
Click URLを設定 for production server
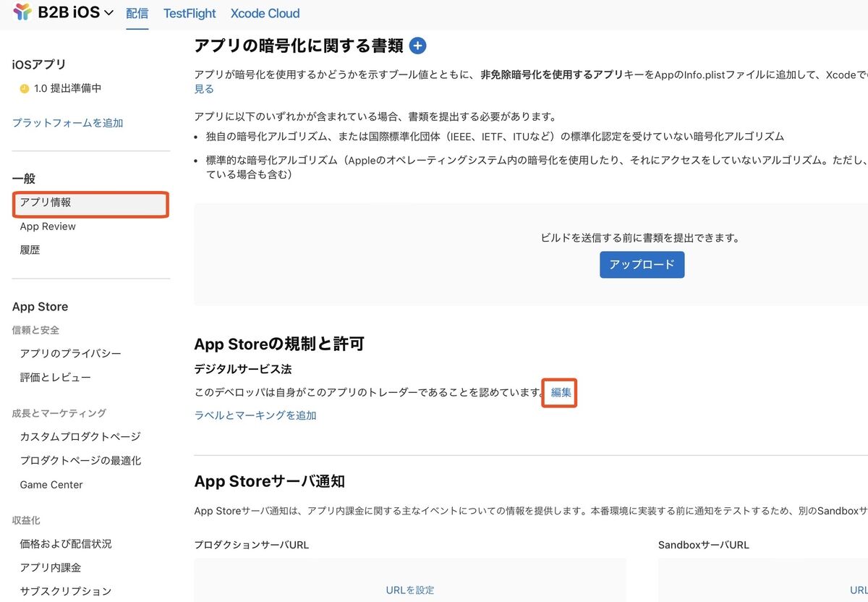click(x=410, y=590)
